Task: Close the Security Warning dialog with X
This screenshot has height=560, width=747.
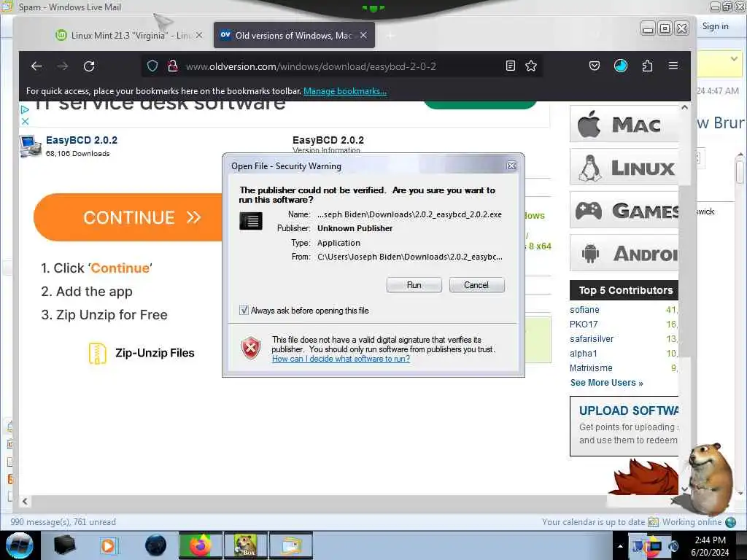Action: tap(511, 166)
